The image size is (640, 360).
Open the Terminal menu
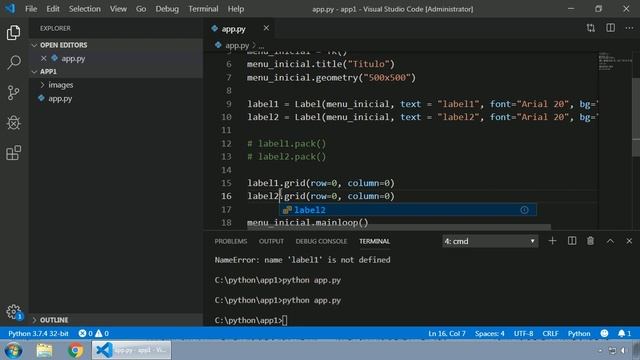(203, 9)
